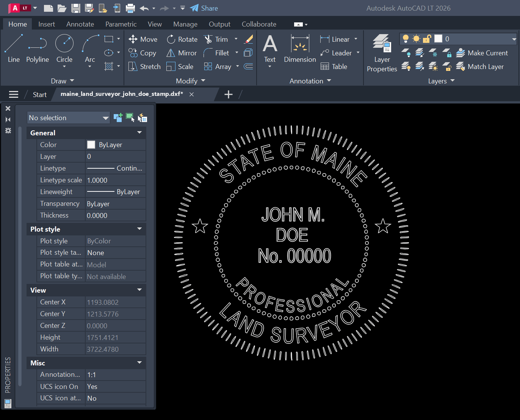This screenshot has height=420, width=520.
Task: Click the Save icon in quick access toolbar
Action: click(76, 8)
